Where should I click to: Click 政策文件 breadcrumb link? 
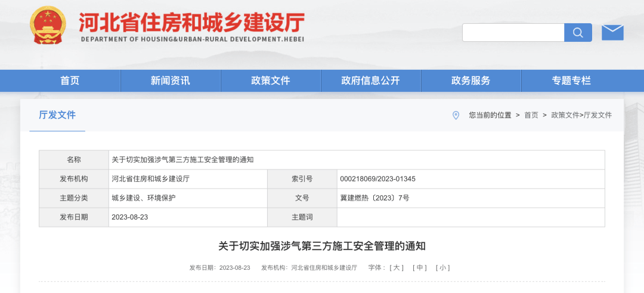[x=565, y=115]
